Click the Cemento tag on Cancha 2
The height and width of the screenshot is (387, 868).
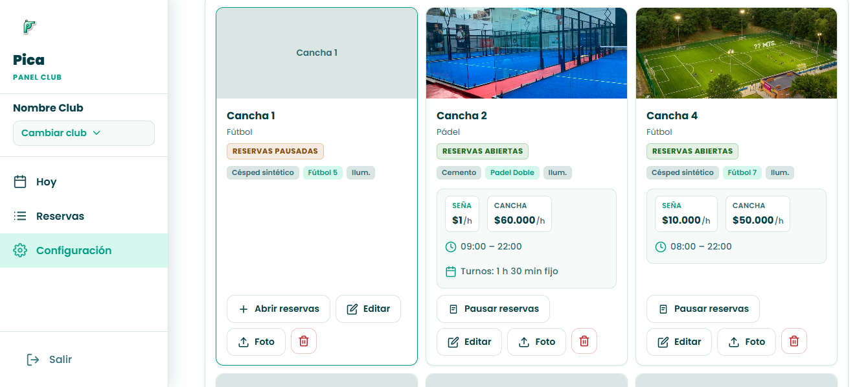click(459, 173)
